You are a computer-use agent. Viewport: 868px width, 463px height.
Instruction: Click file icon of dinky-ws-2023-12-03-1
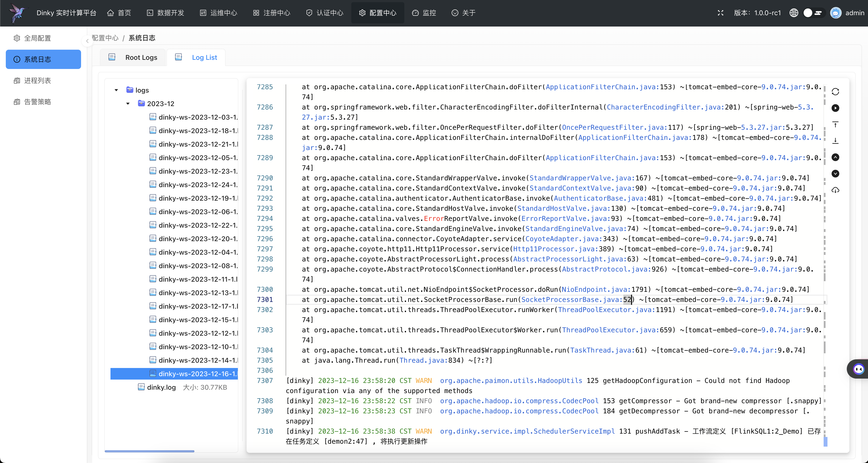pos(153,117)
